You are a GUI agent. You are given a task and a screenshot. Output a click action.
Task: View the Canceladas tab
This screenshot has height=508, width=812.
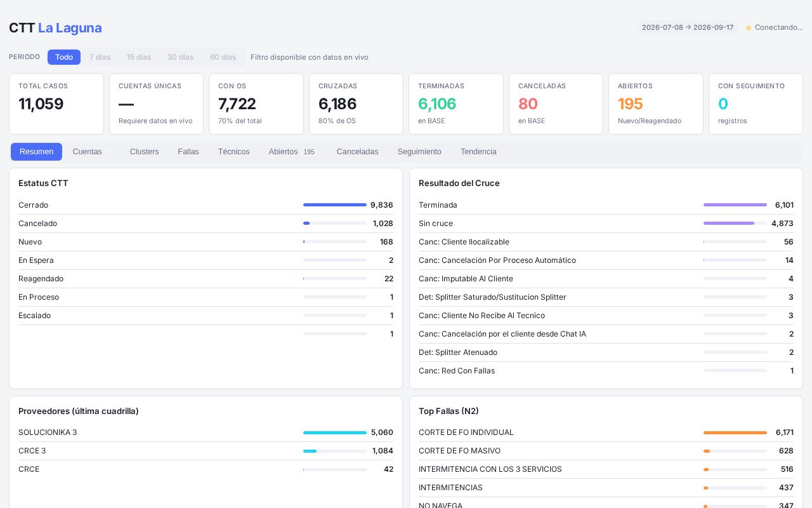coord(357,152)
